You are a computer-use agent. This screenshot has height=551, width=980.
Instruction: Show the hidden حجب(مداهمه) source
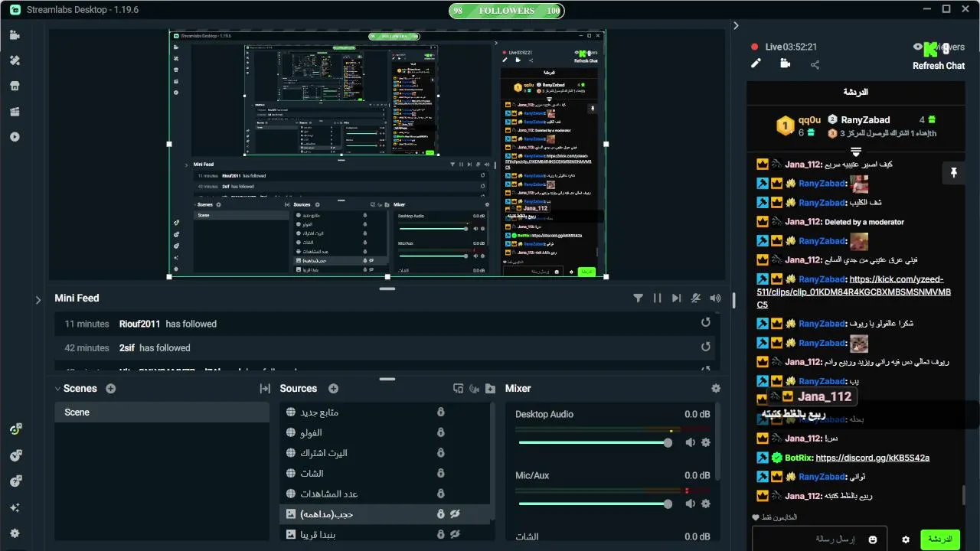[455, 514]
